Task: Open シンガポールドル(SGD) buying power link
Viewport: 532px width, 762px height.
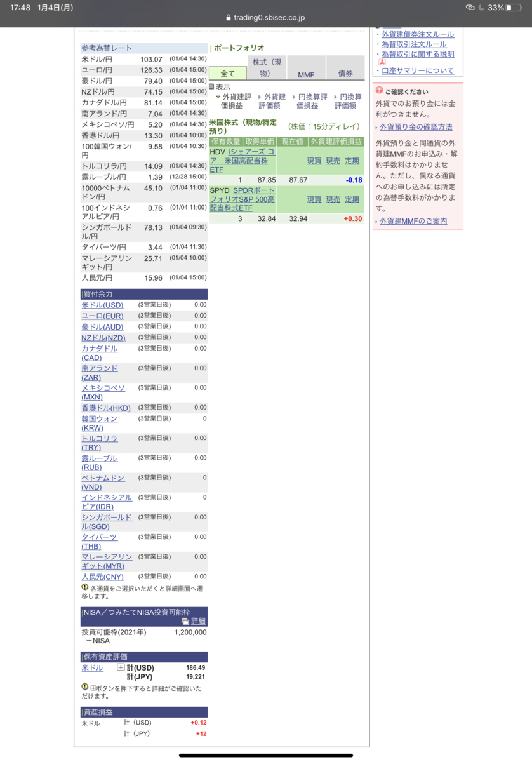Action: pos(107,522)
